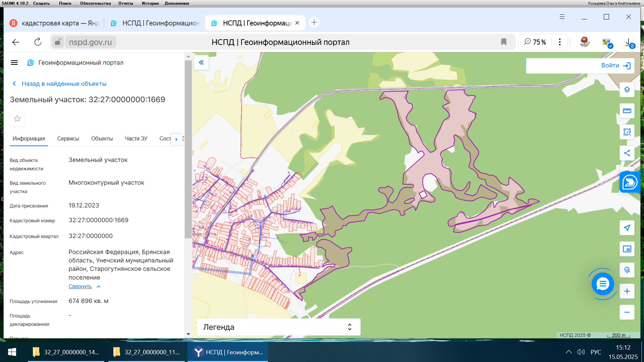Toggle the РУС input language
Viewport: 644px width, 362px height.
tap(596, 352)
